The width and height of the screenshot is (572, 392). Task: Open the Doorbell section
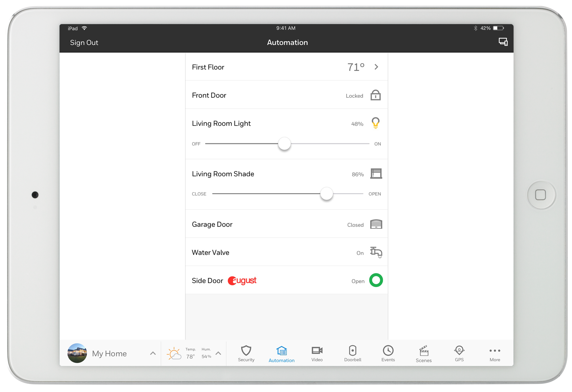352,353
